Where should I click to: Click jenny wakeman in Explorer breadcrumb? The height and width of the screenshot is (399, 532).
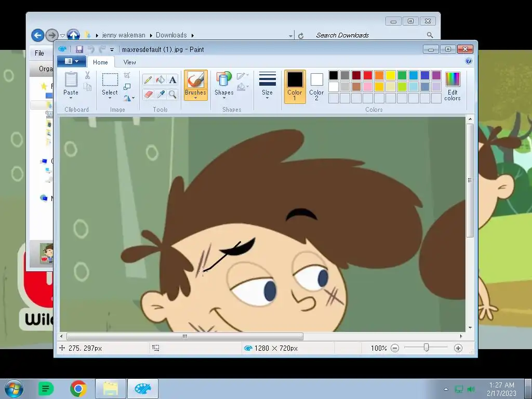[124, 35]
